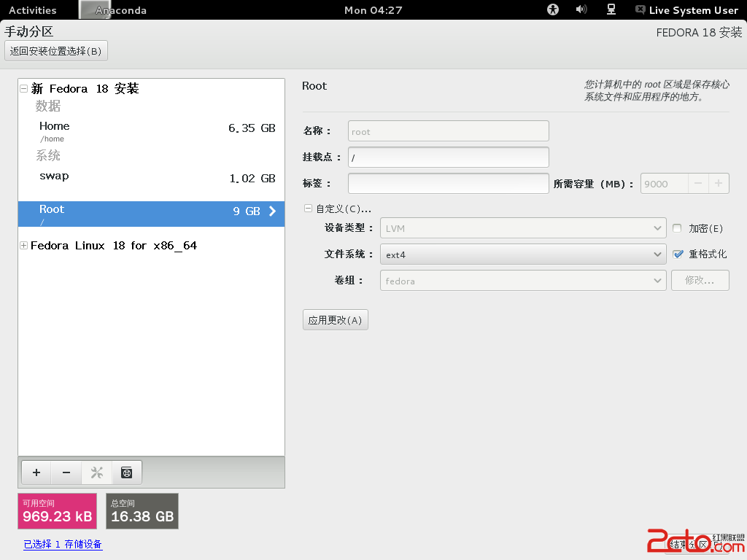Open the 已选择 1 存储设备 link
The width and height of the screenshot is (747, 560).
click(63, 544)
